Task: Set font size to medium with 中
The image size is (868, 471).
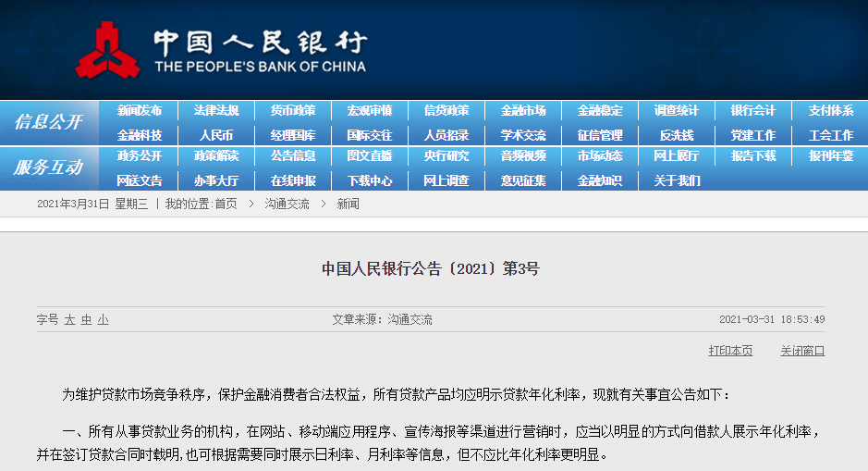Action: [86, 319]
